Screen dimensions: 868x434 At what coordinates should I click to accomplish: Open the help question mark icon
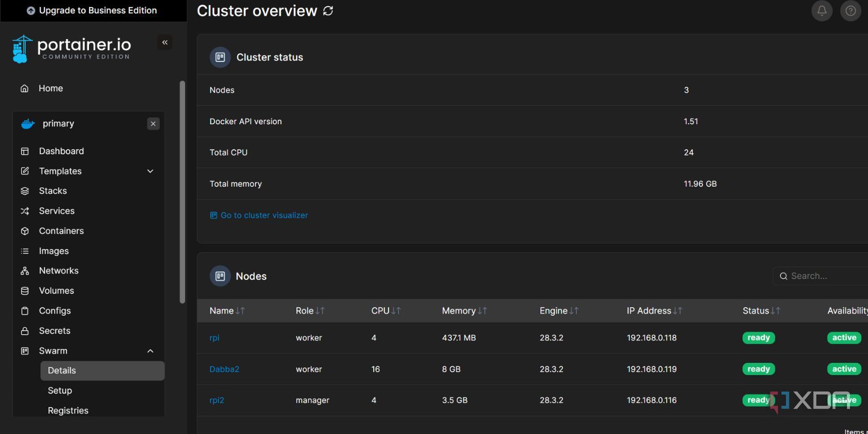[851, 10]
